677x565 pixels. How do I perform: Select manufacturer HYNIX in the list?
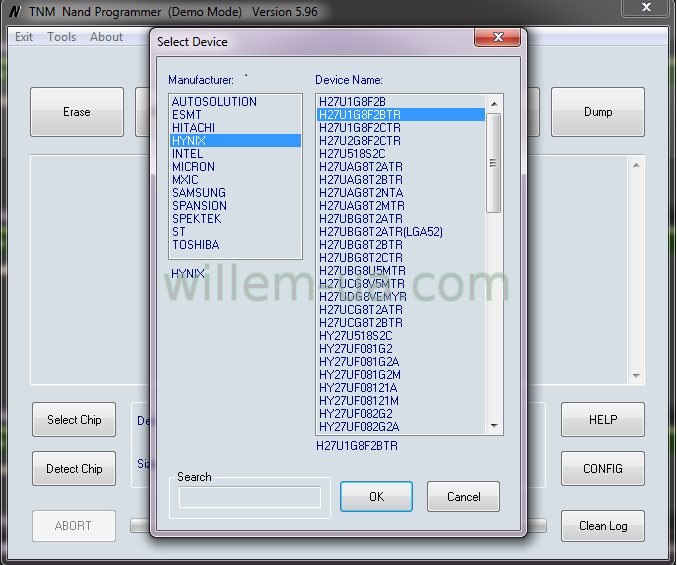tap(236, 141)
